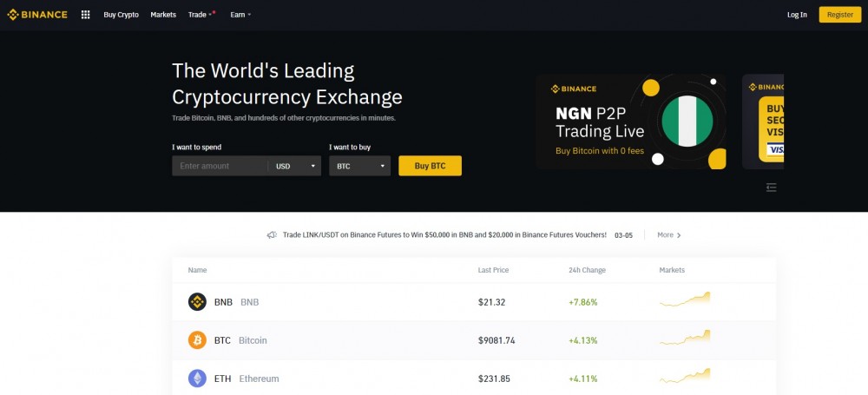868x395 pixels.
Task: Open the Buy Crypto menu item
Action: (x=122, y=15)
